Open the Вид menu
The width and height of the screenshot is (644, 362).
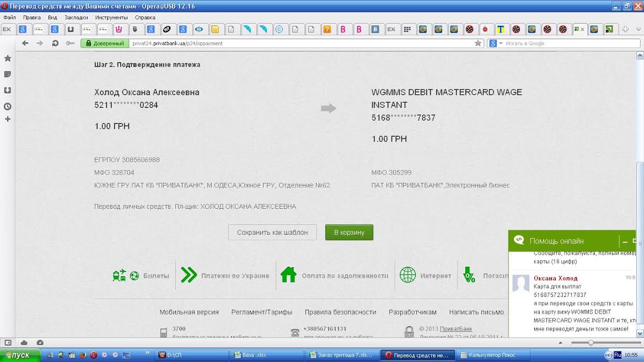(52, 17)
